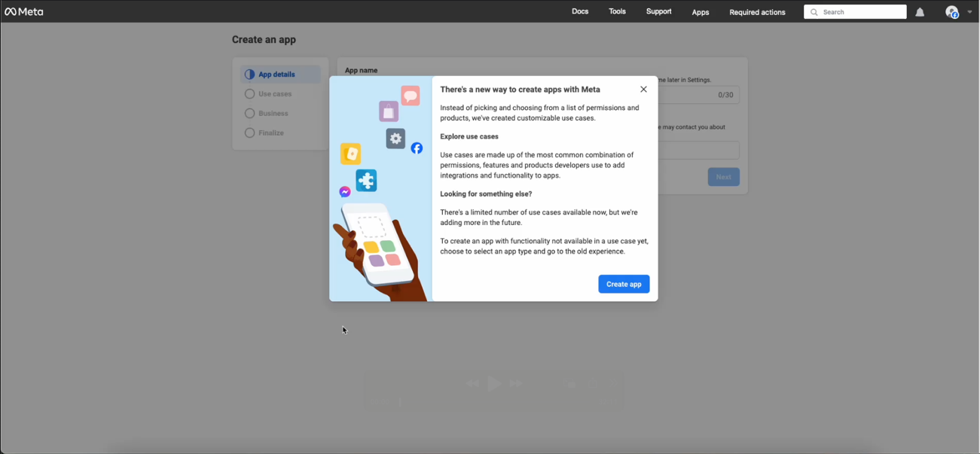The width and height of the screenshot is (980, 454).
Task: Open the Docs menu
Action: [580, 11]
